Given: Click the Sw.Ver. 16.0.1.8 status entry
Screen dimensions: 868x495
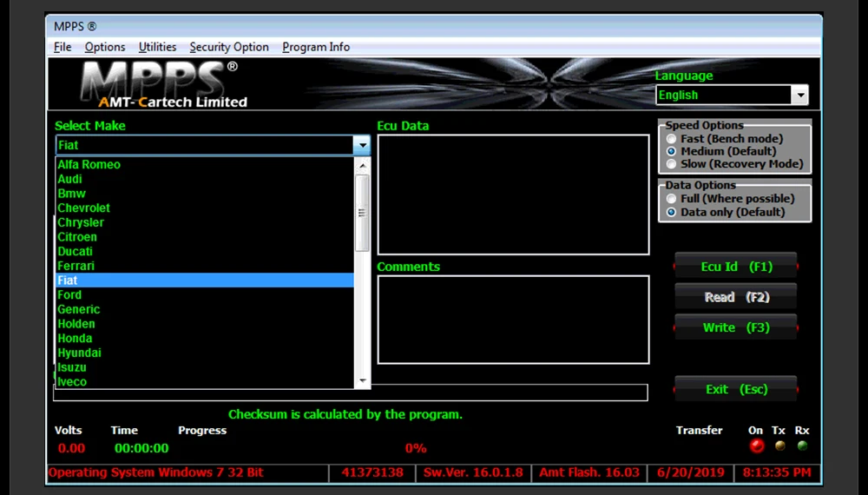Looking at the screenshot, I should pyautogui.click(x=473, y=472).
